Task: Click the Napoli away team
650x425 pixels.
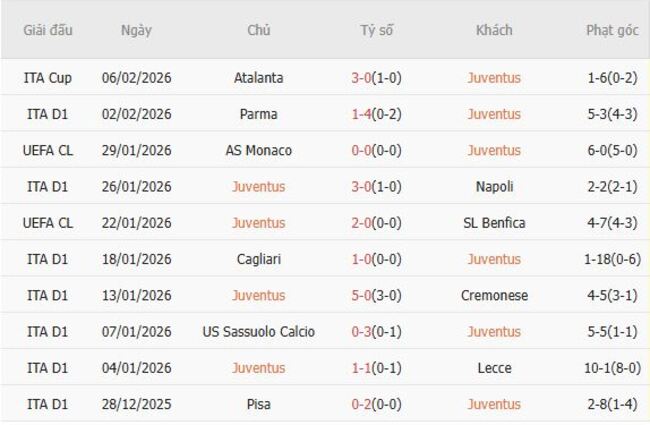Action: 494,186
